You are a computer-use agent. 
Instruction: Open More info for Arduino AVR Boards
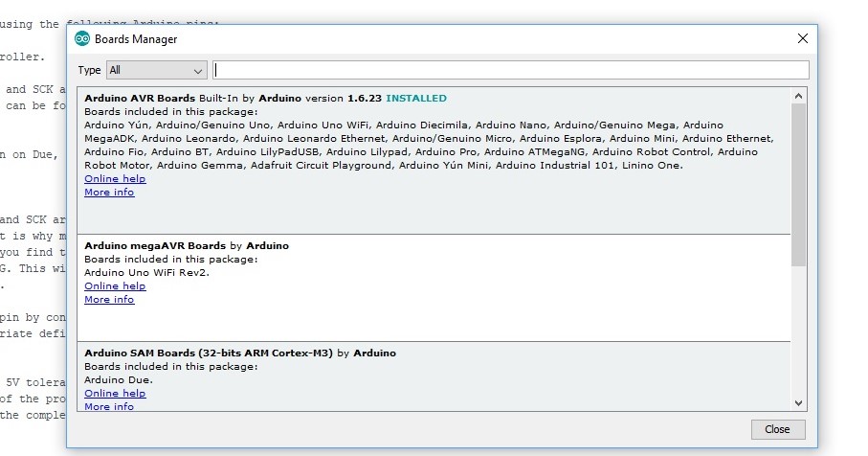[109, 193]
